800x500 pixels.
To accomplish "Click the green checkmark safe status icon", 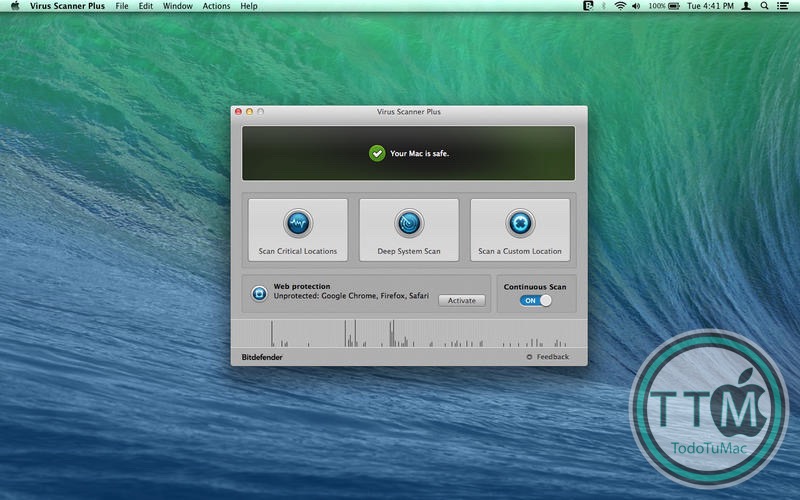I will click(377, 153).
